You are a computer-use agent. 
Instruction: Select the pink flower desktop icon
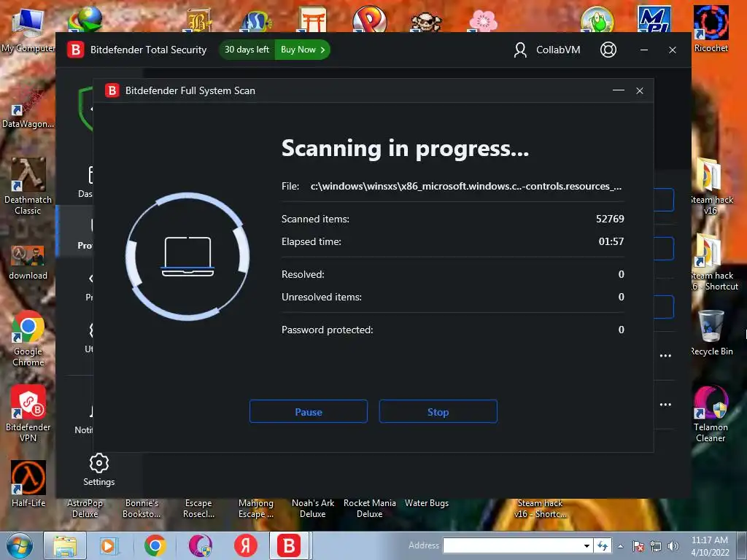click(x=483, y=21)
